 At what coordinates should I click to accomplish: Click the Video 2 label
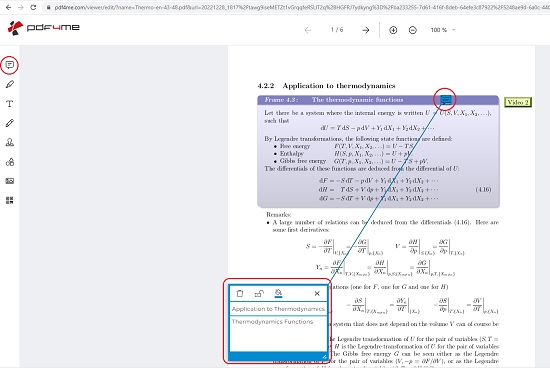(x=518, y=102)
